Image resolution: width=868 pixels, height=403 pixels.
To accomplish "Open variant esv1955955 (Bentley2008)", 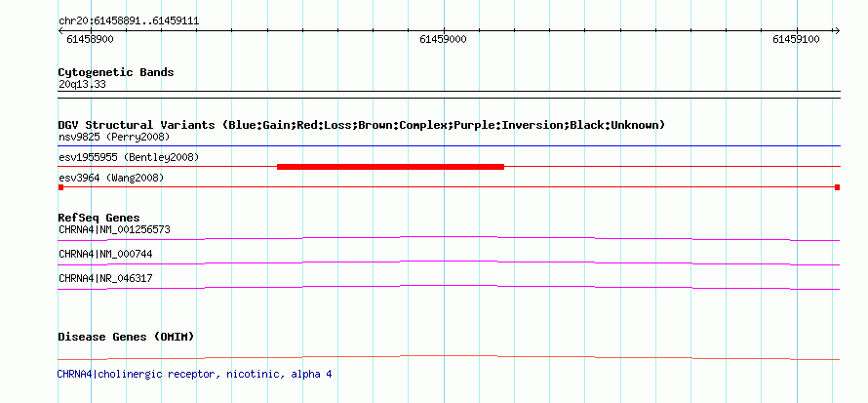I will point(129,158).
